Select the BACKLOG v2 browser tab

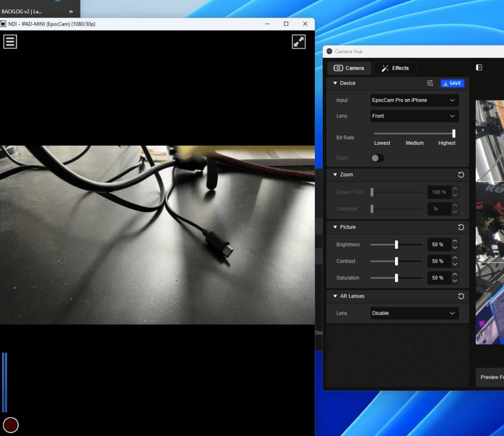tap(22, 11)
